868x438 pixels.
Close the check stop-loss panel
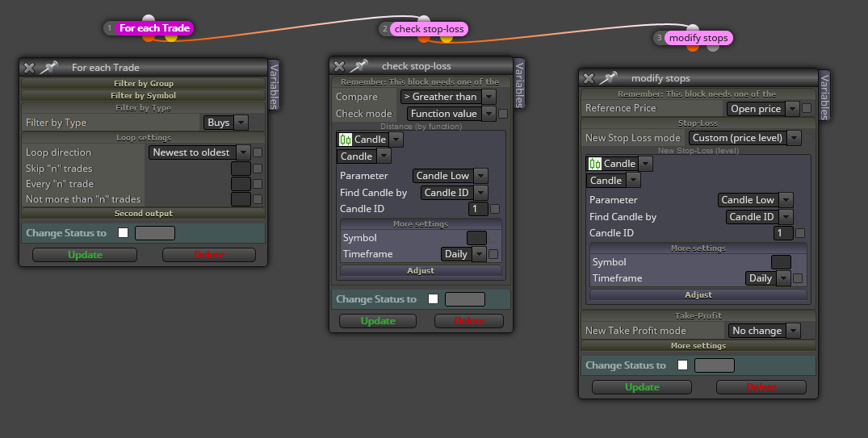(x=339, y=66)
